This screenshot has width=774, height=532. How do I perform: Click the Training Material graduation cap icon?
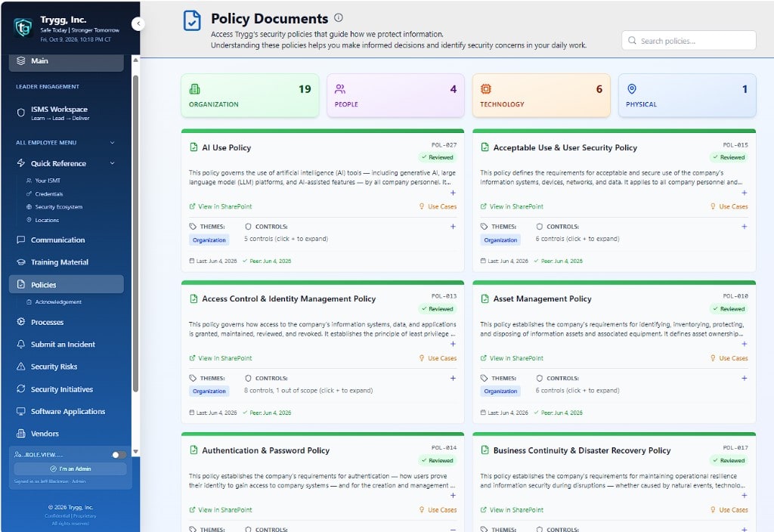coord(20,262)
